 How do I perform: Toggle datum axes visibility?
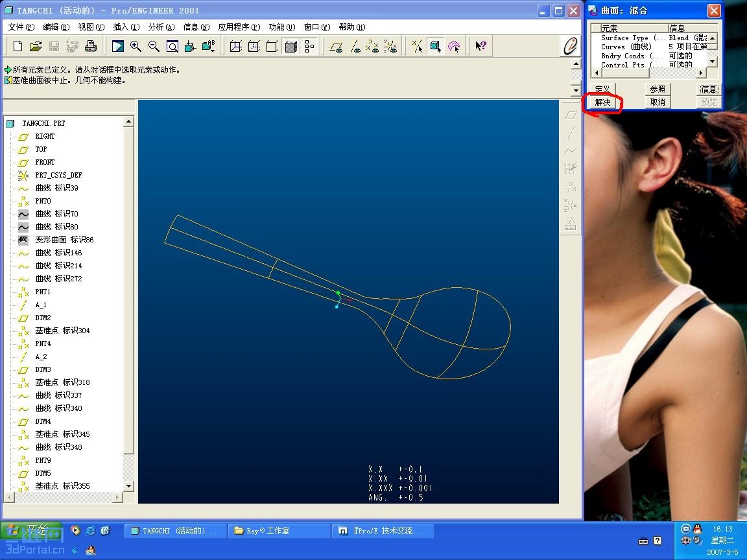tap(355, 46)
